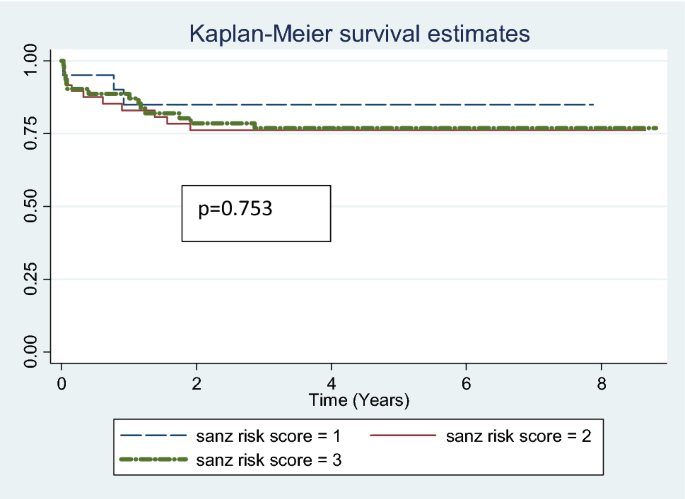The image size is (685, 499).
Task: Click the 0.50 y-axis tick label
Action: coord(31,206)
